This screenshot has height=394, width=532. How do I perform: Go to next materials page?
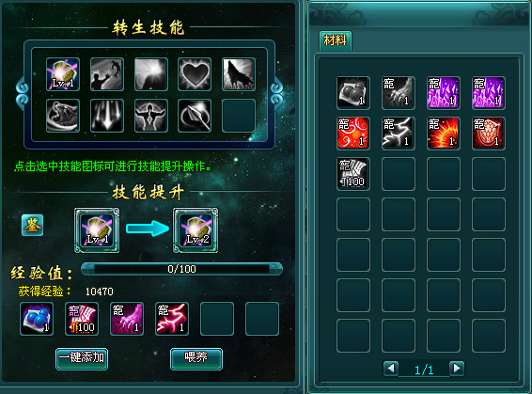[457, 369]
